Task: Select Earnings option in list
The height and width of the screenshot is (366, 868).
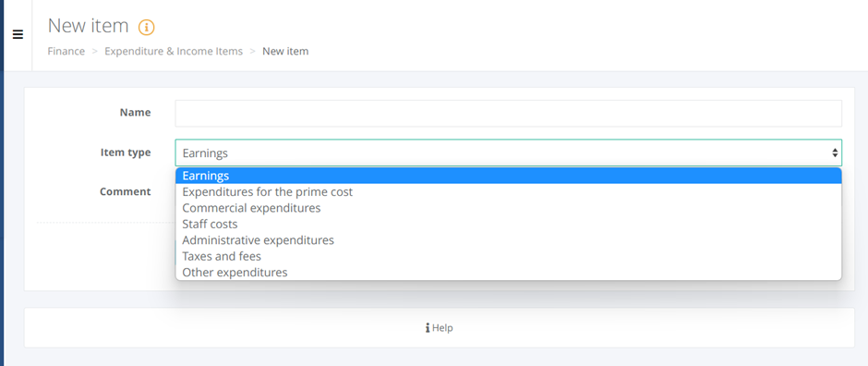Action: pos(509,177)
